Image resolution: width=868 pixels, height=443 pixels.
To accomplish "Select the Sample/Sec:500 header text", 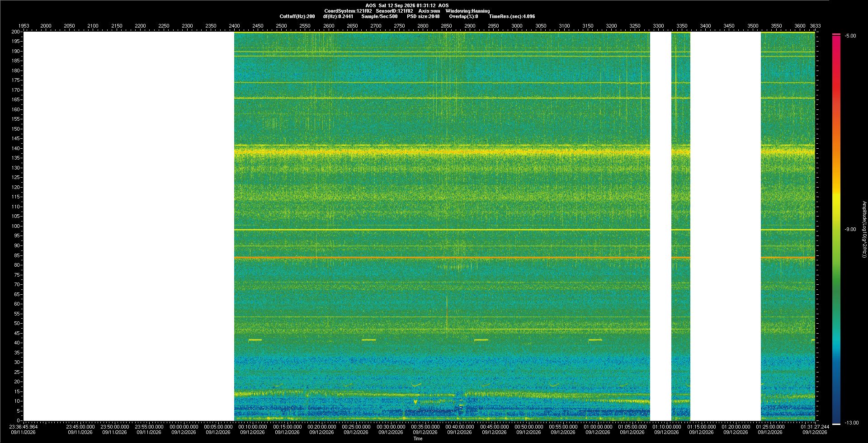I will 379,16.
